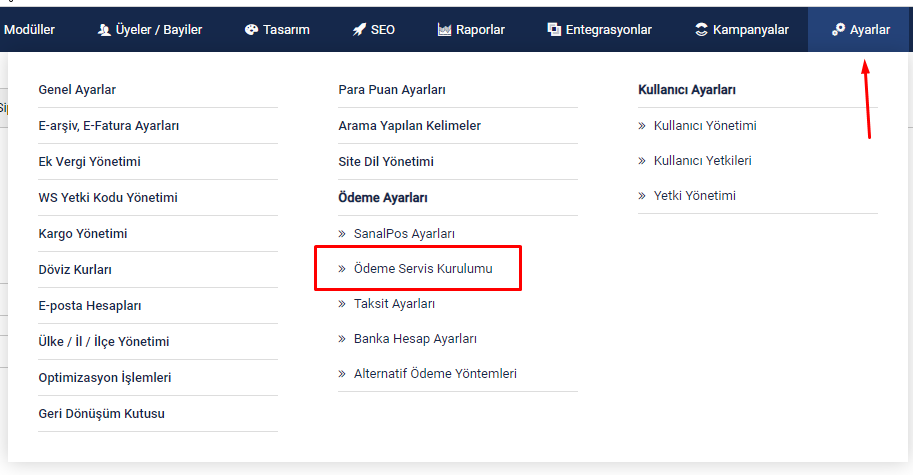Select Döviz Kurları

click(x=75, y=270)
